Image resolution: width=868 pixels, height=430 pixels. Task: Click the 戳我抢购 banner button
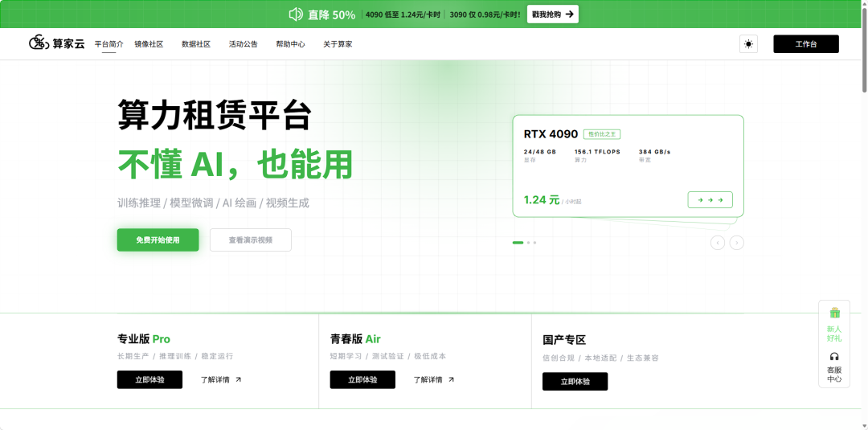pos(552,14)
